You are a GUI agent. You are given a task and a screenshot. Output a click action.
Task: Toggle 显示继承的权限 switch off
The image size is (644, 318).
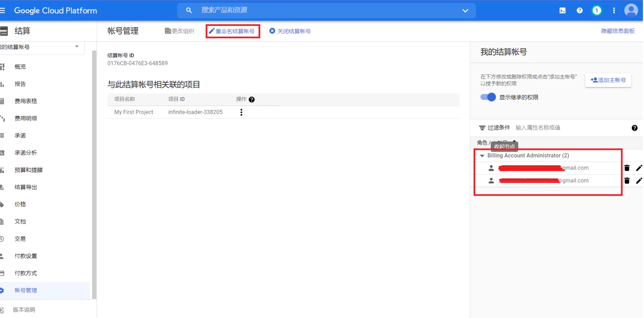pyautogui.click(x=488, y=97)
